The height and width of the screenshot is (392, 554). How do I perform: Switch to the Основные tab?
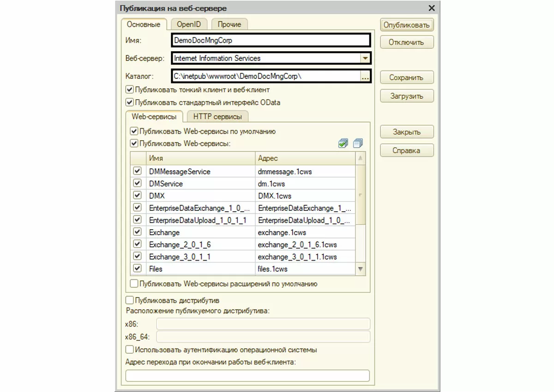click(144, 24)
